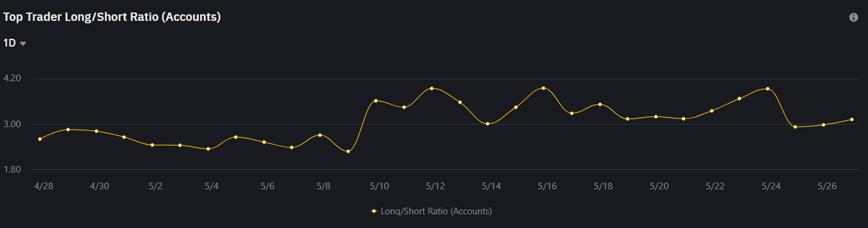Select the data point at 5/22
Viewport: 868px width, 228px height.
[x=712, y=111]
